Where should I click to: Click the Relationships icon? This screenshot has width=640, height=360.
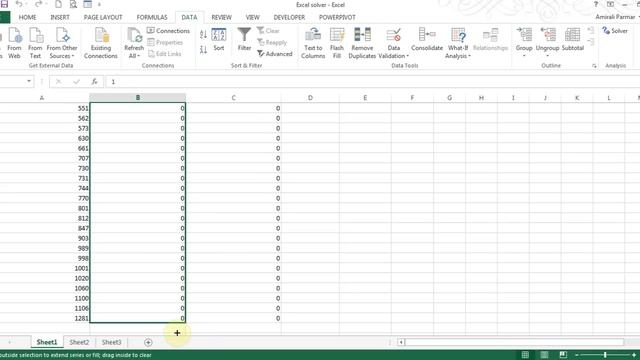490,40
